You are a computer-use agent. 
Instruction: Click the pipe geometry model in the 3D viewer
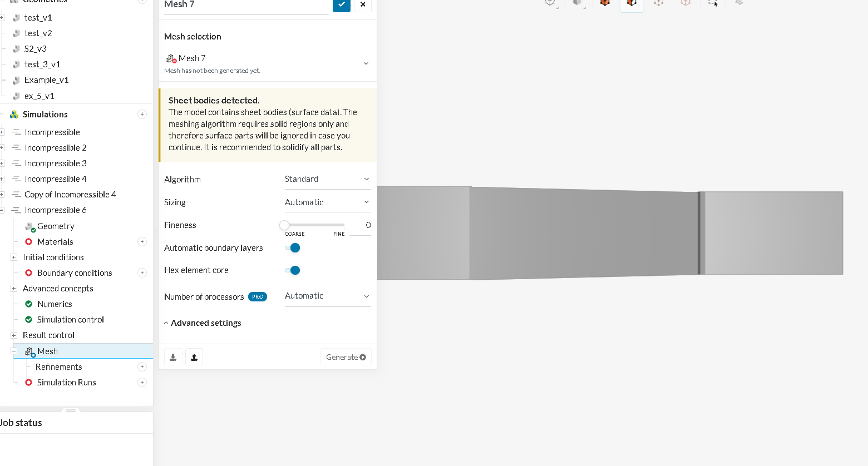pyautogui.click(x=610, y=233)
